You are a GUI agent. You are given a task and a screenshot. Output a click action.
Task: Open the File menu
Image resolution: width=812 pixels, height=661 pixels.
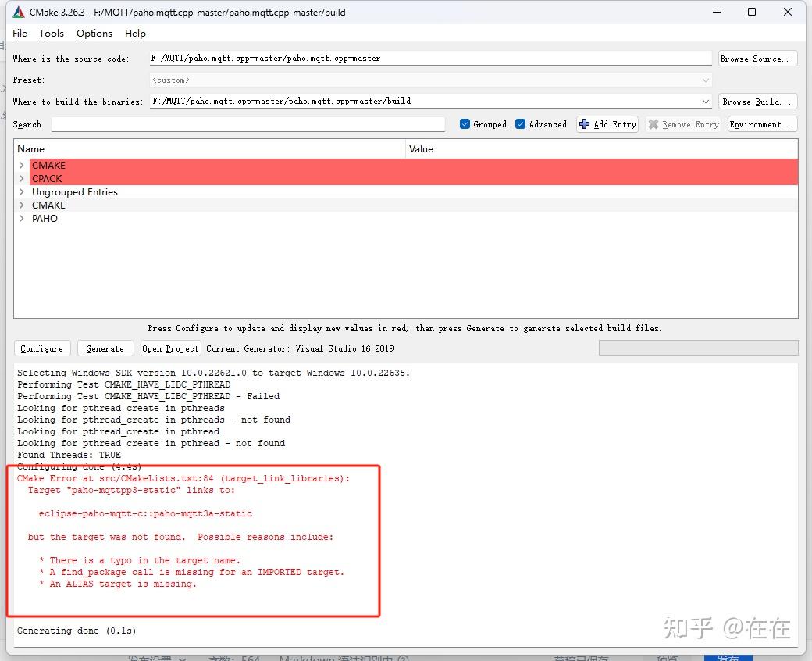tap(20, 34)
